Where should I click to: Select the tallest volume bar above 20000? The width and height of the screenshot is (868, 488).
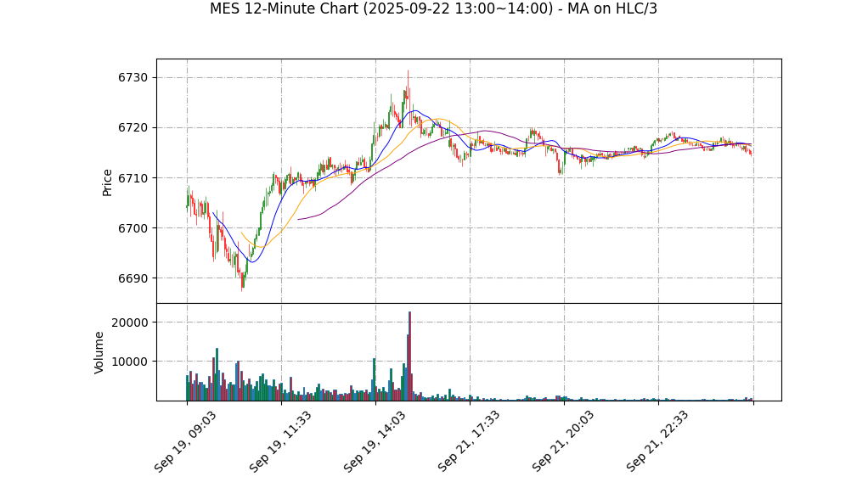pos(409,356)
